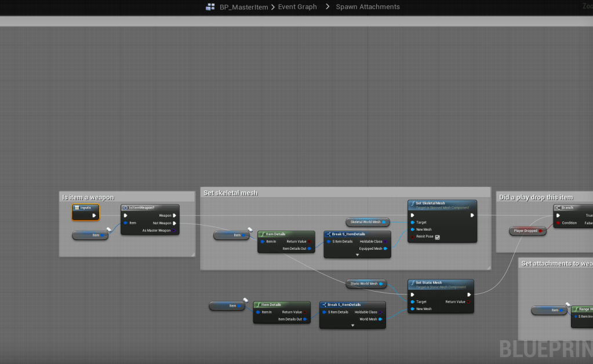The width and height of the screenshot is (593, 364).
Task: Toggle the Reinit Pose checkbox
Action: click(437, 236)
